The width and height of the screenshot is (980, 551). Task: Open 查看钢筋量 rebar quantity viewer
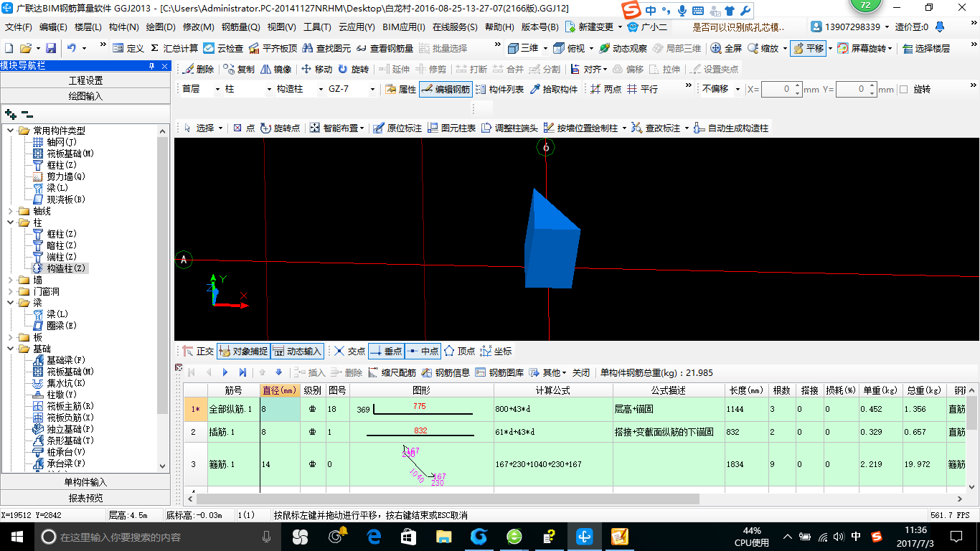[385, 48]
